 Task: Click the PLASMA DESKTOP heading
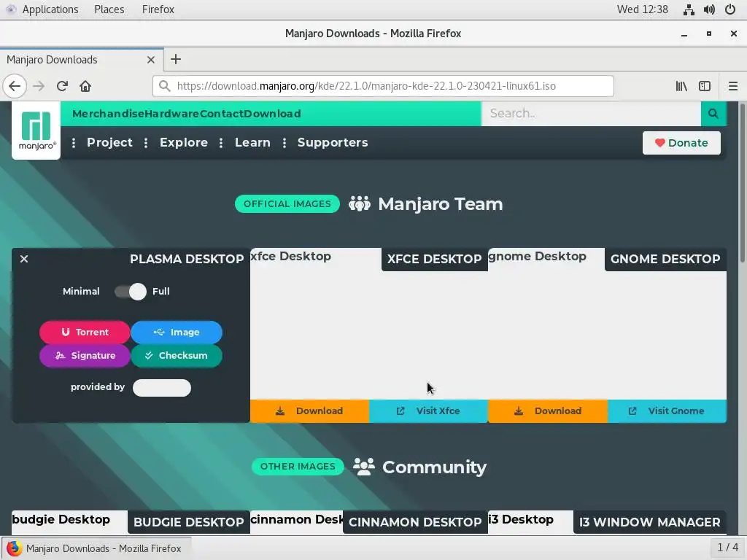(x=187, y=259)
